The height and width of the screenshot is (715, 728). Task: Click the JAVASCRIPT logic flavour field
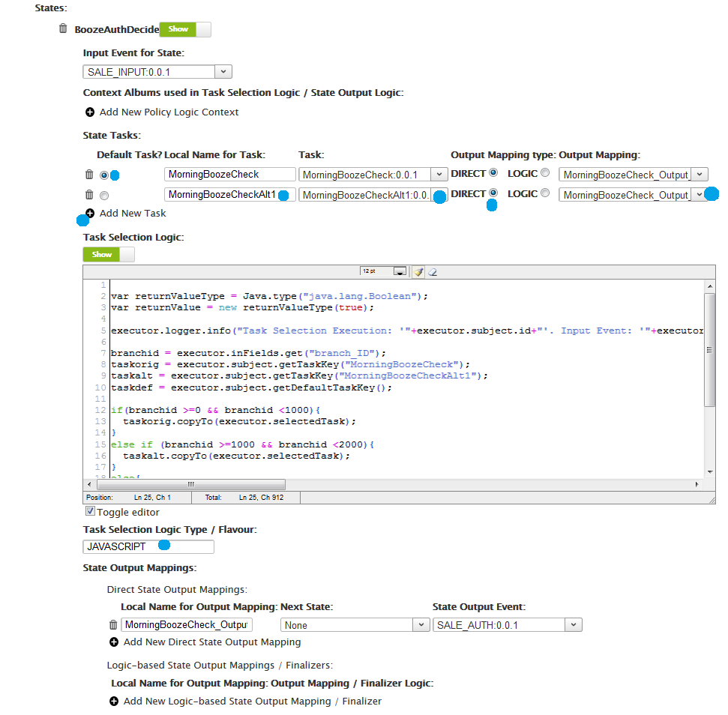[x=148, y=546]
